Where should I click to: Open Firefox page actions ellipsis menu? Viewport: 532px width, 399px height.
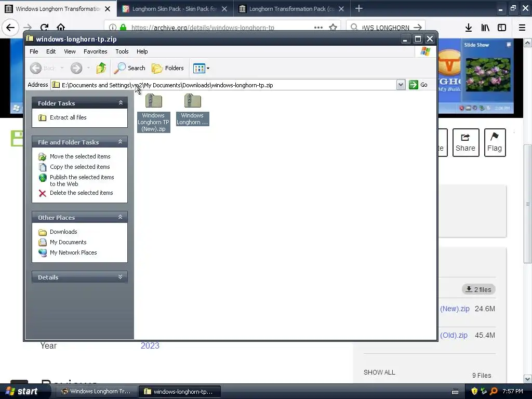pyautogui.click(x=318, y=28)
